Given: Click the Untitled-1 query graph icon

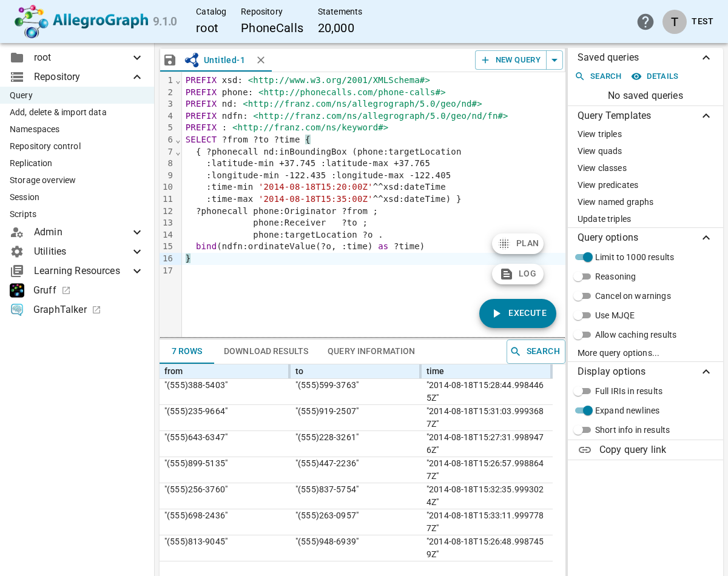Looking at the screenshot, I should pyautogui.click(x=192, y=60).
